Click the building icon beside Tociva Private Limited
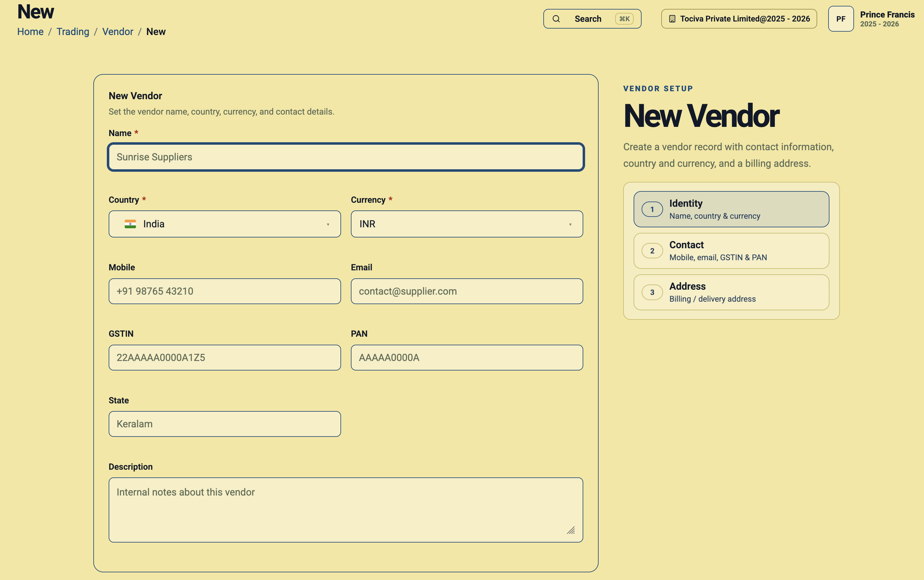This screenshot has width=924, height=580. pyautogui.click(x=672, y=19)
